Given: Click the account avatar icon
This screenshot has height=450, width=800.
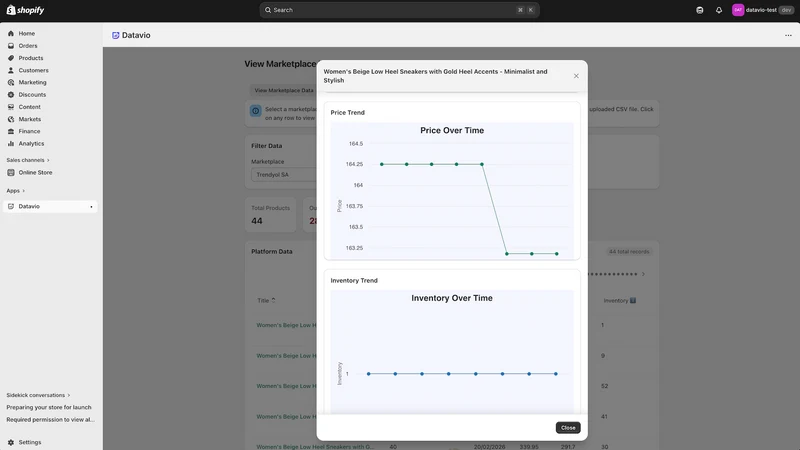Looking at the screenshot, I should [738, 10].
